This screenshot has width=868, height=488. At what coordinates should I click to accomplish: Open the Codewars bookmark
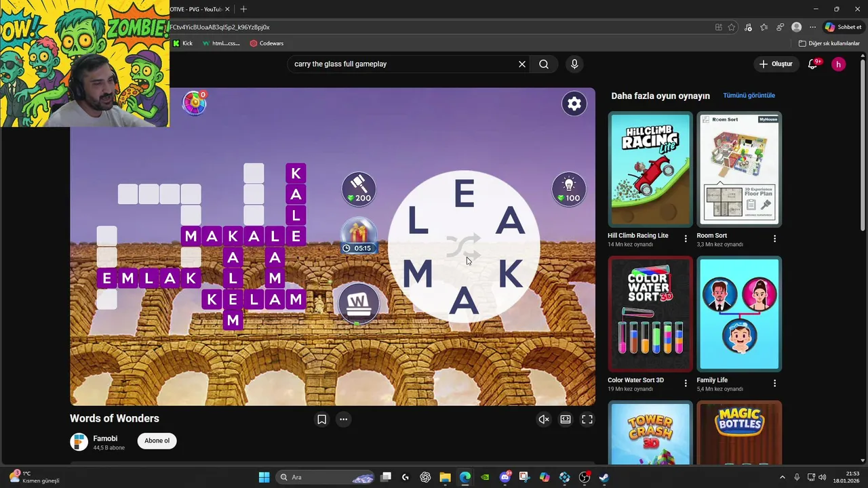(x=267, y=43)
